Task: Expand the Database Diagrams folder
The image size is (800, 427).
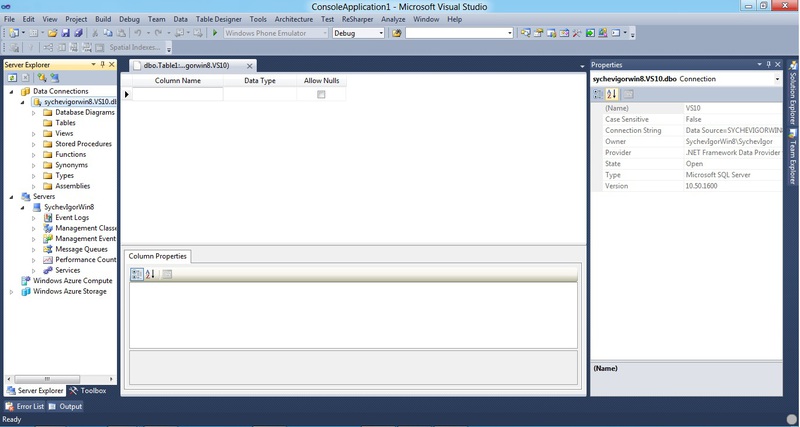Action: (34, 113)
